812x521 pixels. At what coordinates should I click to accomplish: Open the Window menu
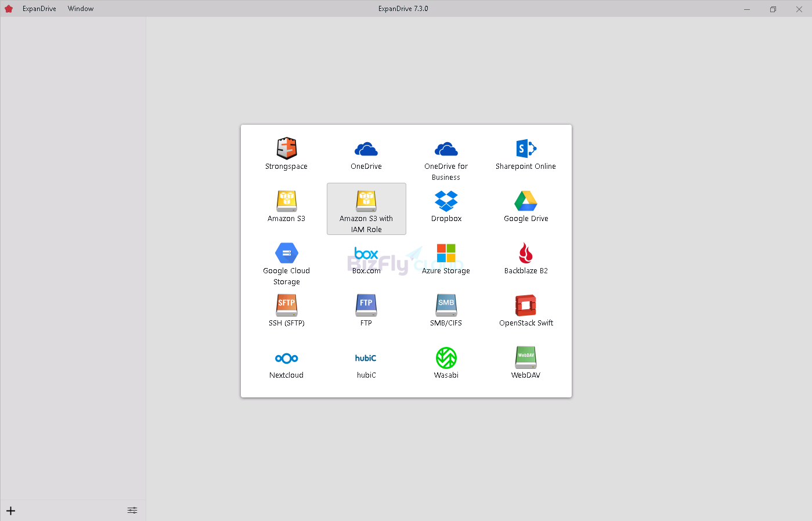(81, 9)
